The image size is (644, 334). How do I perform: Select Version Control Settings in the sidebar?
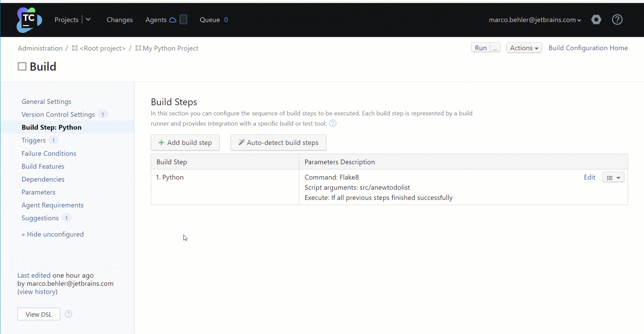(58, 114)
